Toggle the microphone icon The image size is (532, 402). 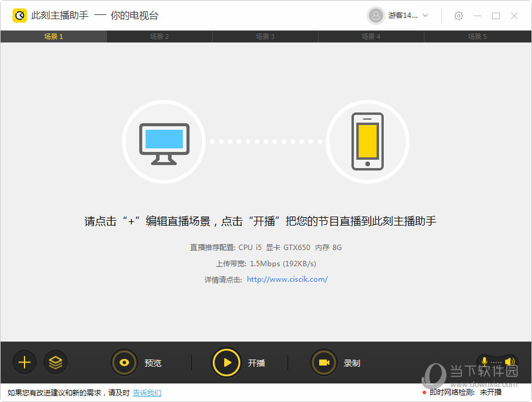pos(485,361)
